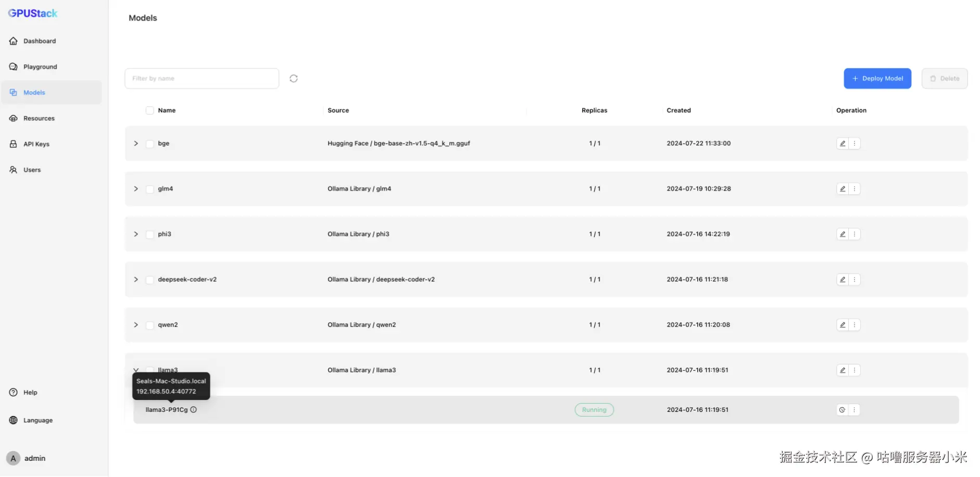Open the Dashboard page in sidebar
The image size is (980, 477).
(39, 41)
